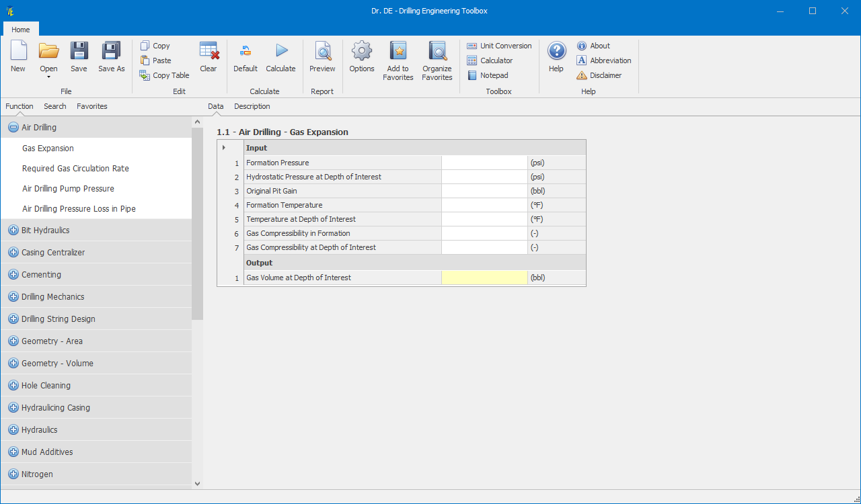Click Add to Favorites icon
The width and height of the screenshot is (861, 504).
click(398, 51)
